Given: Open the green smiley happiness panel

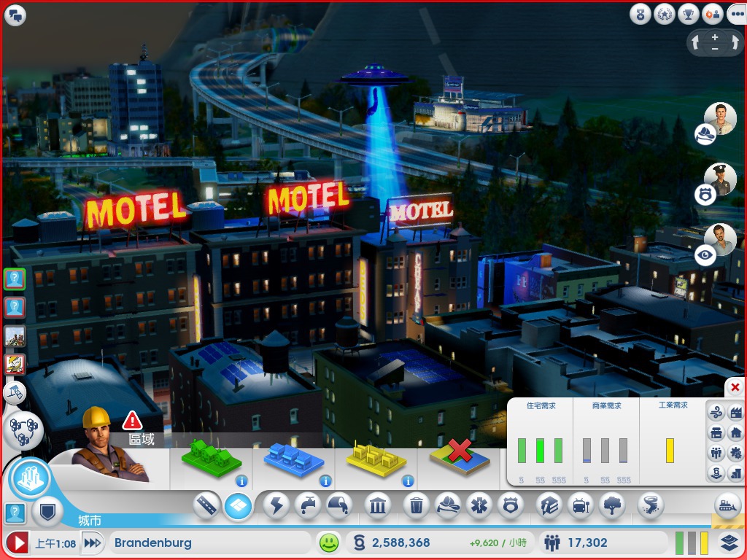Looking at the screenshot, I should point(329,542).
